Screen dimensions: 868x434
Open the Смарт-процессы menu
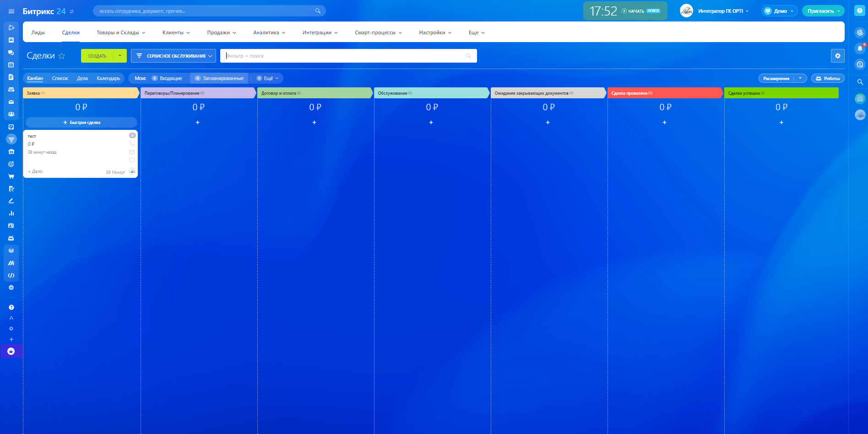coord(378,32)
